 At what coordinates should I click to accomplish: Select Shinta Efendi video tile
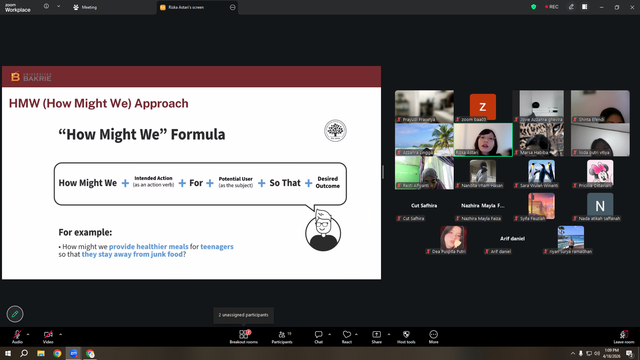click(600, 107)
